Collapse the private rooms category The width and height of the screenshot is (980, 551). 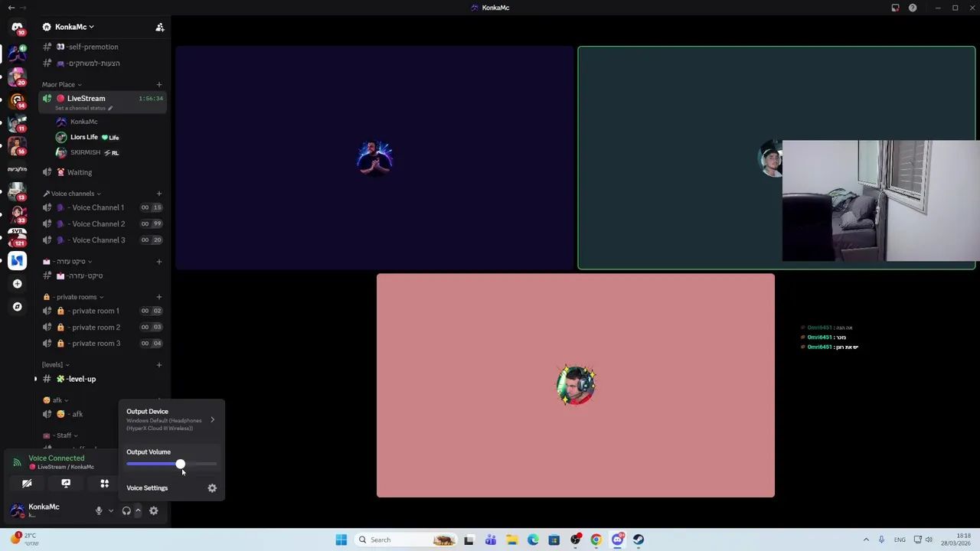tap(73, 297)
